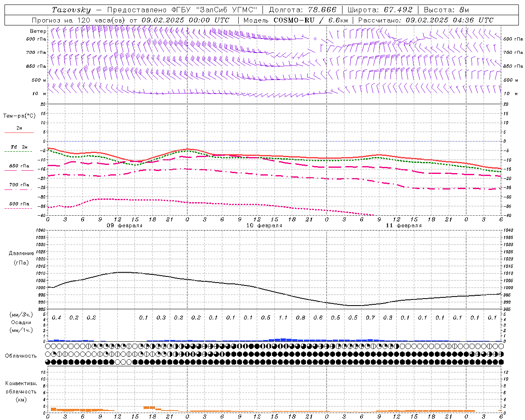The image size is (525, 420).
Task: Click the (мм/3ч.) precipitation unit label
Action: (21, 315)
